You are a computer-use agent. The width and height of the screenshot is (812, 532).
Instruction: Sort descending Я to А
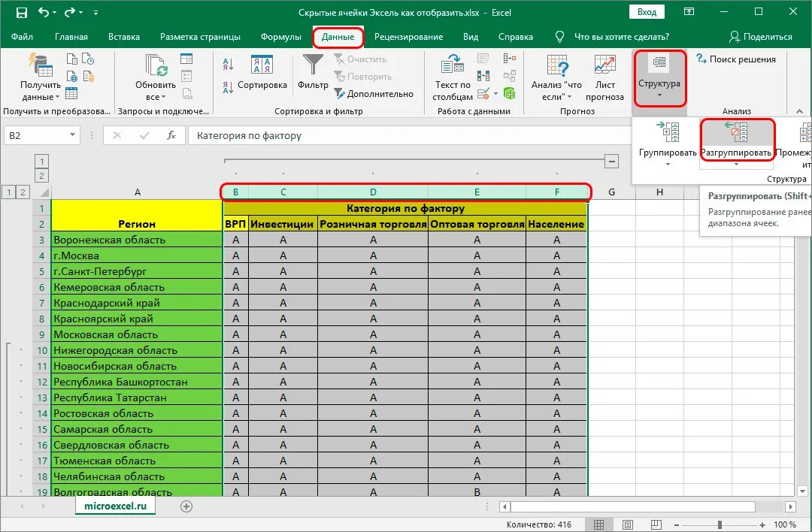click(x=228, y=87)
